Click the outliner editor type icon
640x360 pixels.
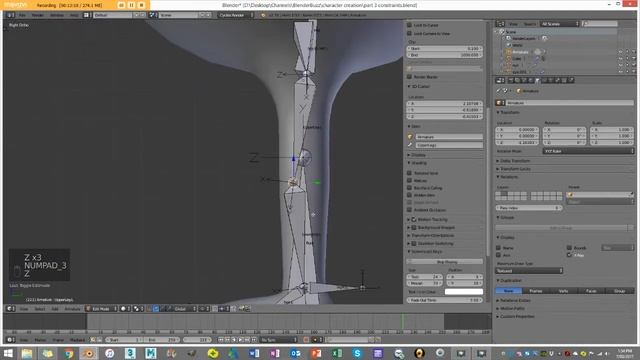pyautogui.click(x=500, y=24)
